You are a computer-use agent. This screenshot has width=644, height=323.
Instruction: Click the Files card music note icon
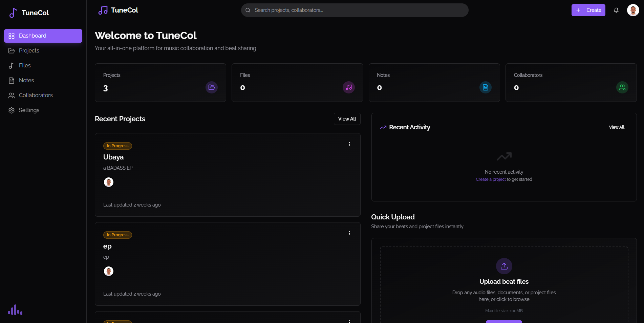(348, 87)
